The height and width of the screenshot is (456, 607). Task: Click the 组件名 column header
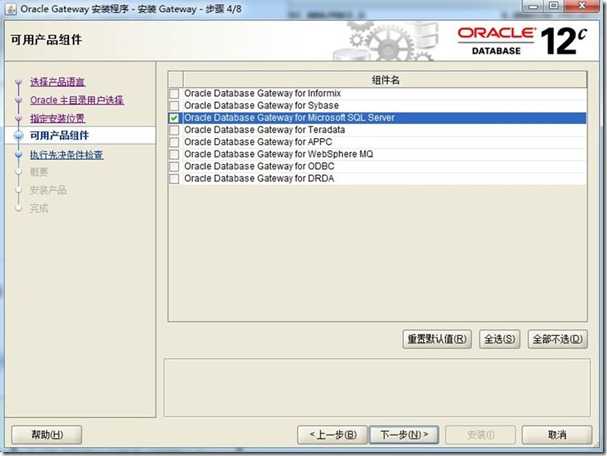(385, 80)
